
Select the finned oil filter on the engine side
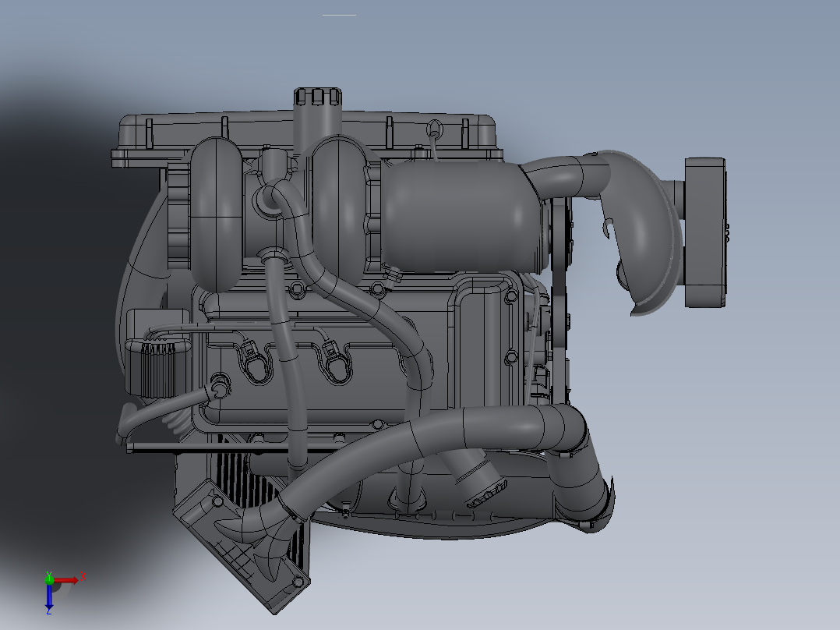157,370
